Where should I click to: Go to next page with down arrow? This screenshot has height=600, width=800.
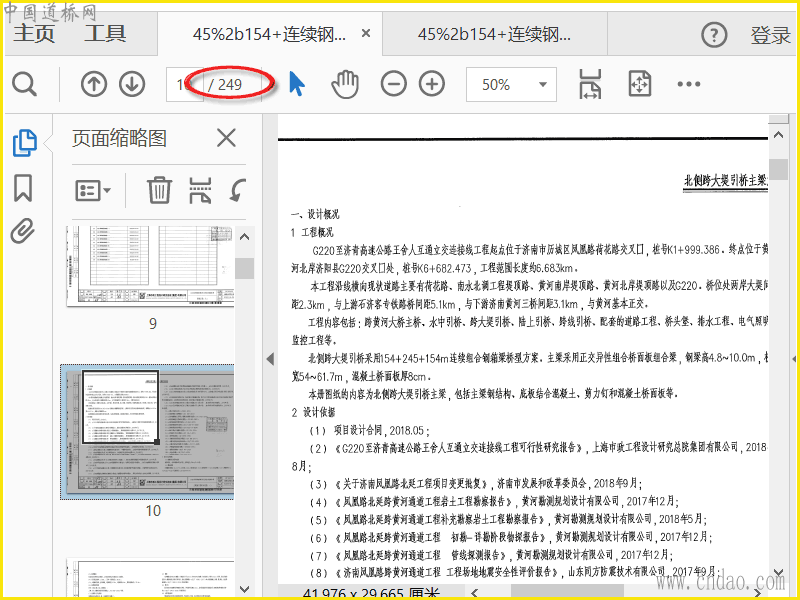coord(132,84)
